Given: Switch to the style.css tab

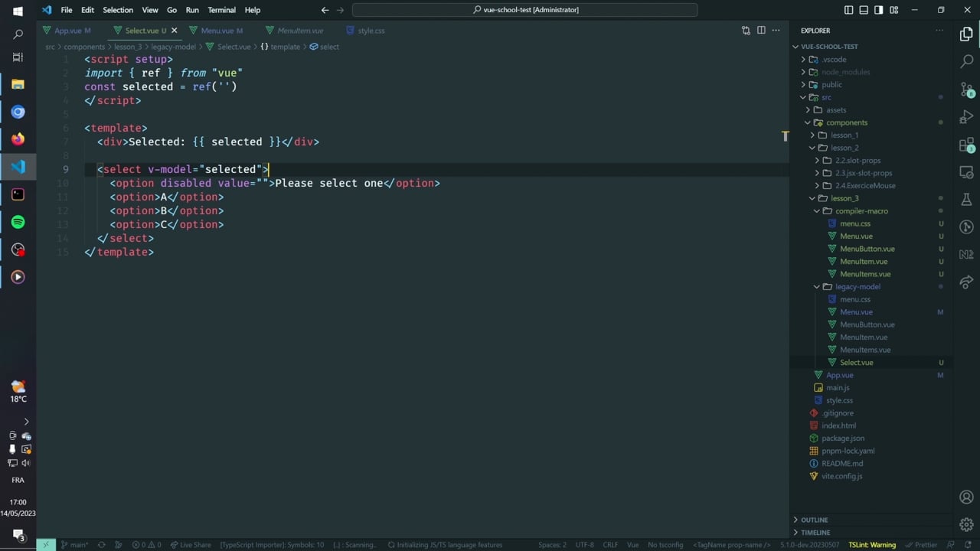Looking at the screenshot, I should click(371, 31).
